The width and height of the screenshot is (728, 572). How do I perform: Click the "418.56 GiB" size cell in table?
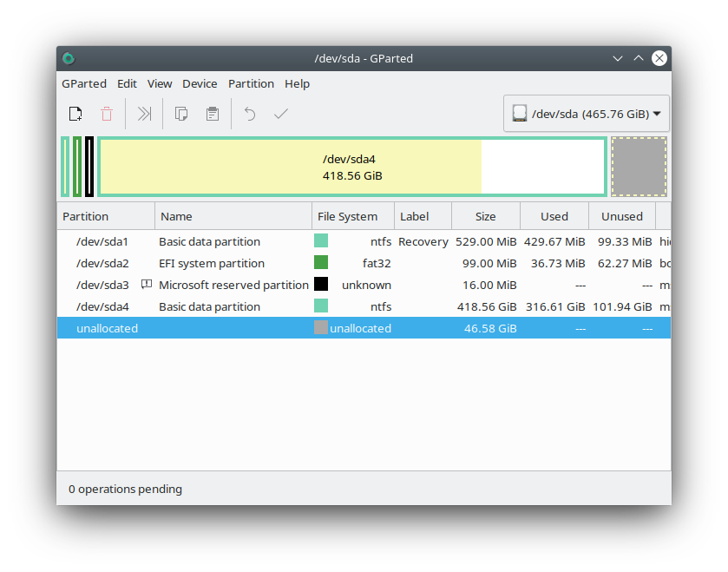click(487, 306)
